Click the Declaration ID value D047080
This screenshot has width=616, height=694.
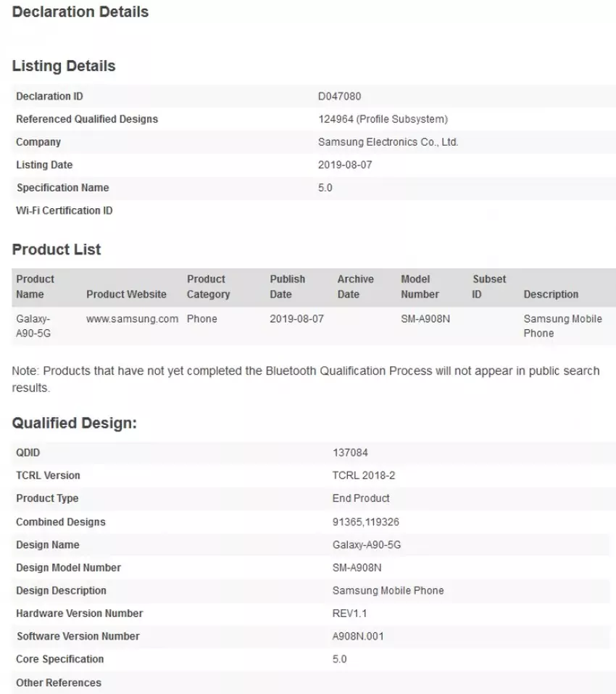pos(339,96)
